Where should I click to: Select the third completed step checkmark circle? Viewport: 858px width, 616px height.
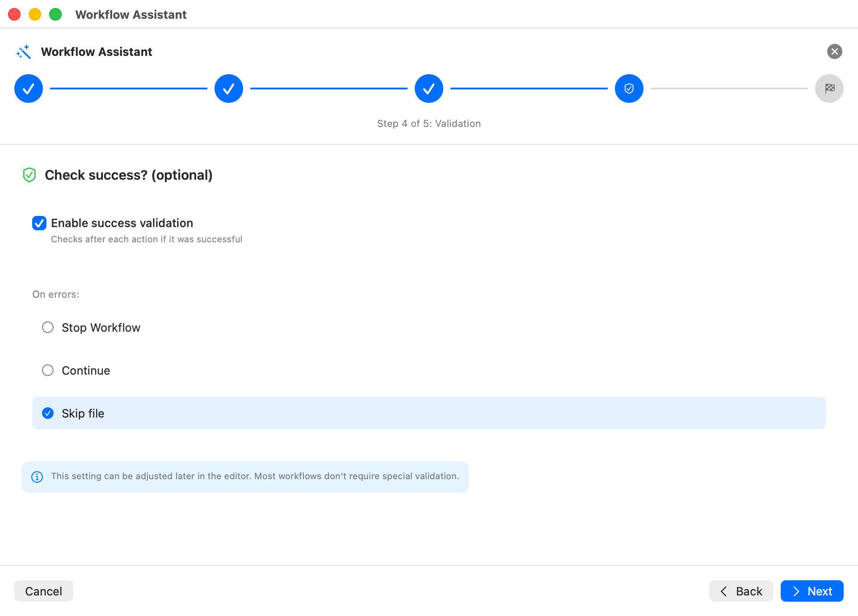[x=429, y=89]
